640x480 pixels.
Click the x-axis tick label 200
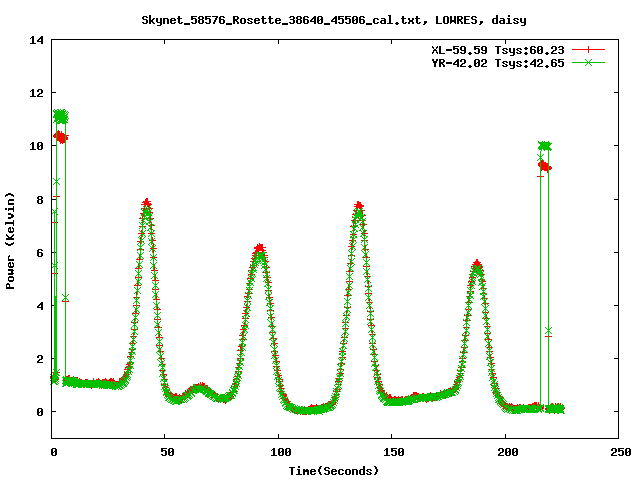click(507, 452)
